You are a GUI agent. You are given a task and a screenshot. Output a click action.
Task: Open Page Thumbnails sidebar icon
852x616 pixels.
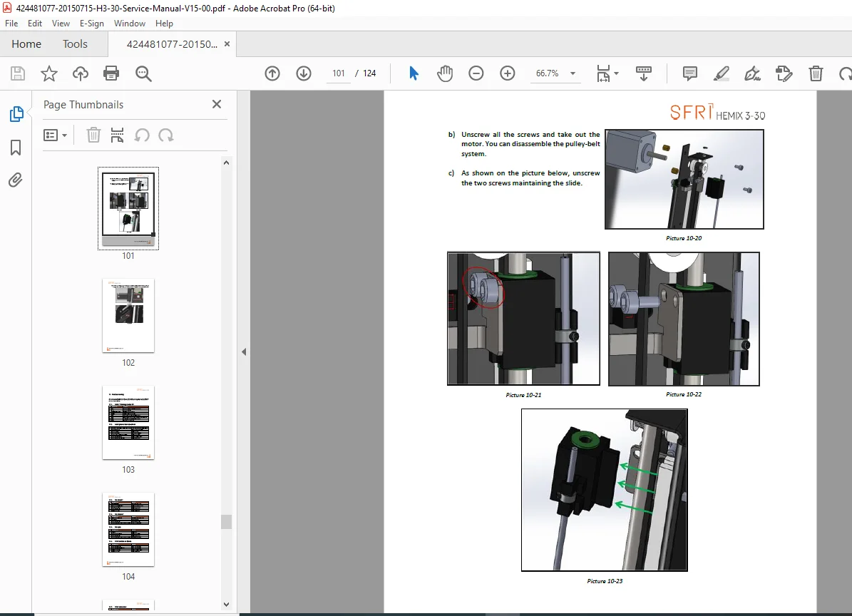click(x=16, y=114)
